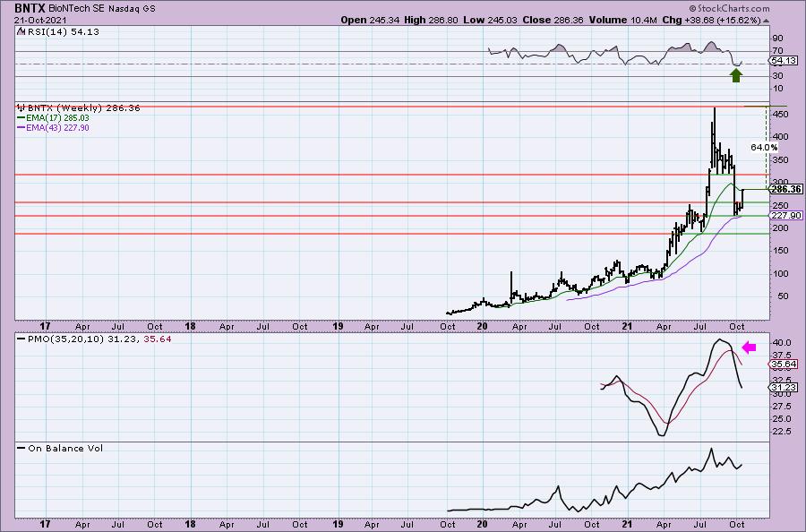This screenshot has width=806, height=532.
Task: Click the 400 price axis label
Action: point(781,137)
